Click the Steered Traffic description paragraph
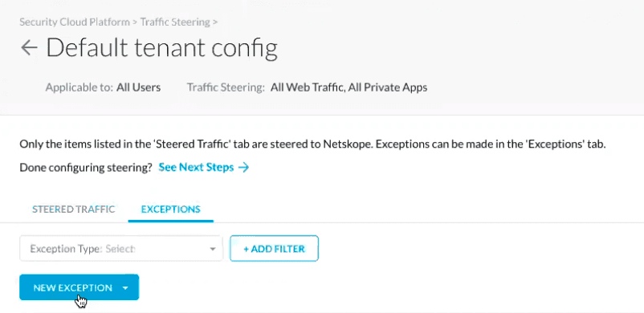The image size is (644, 313). (312, 145)
